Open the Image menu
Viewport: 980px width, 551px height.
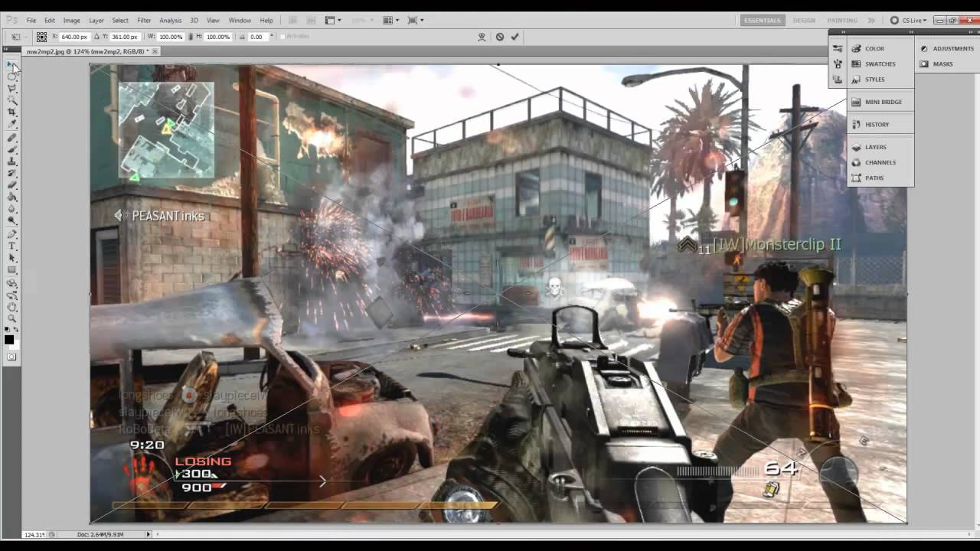coord(72,21)
